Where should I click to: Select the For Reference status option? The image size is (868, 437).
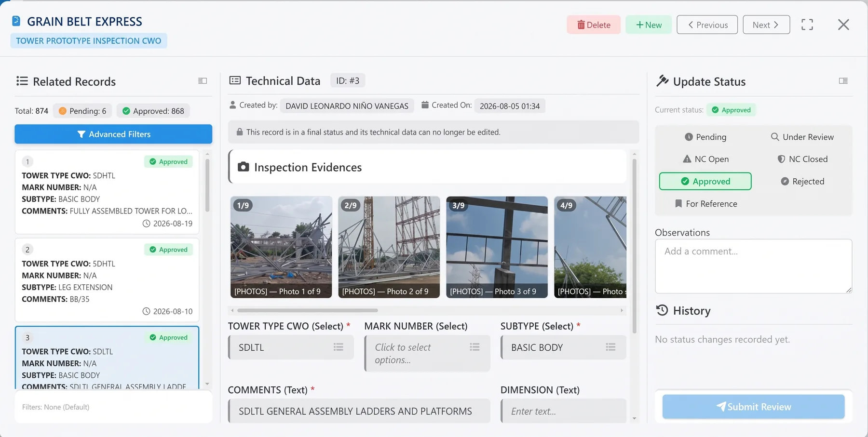point(705,204)
